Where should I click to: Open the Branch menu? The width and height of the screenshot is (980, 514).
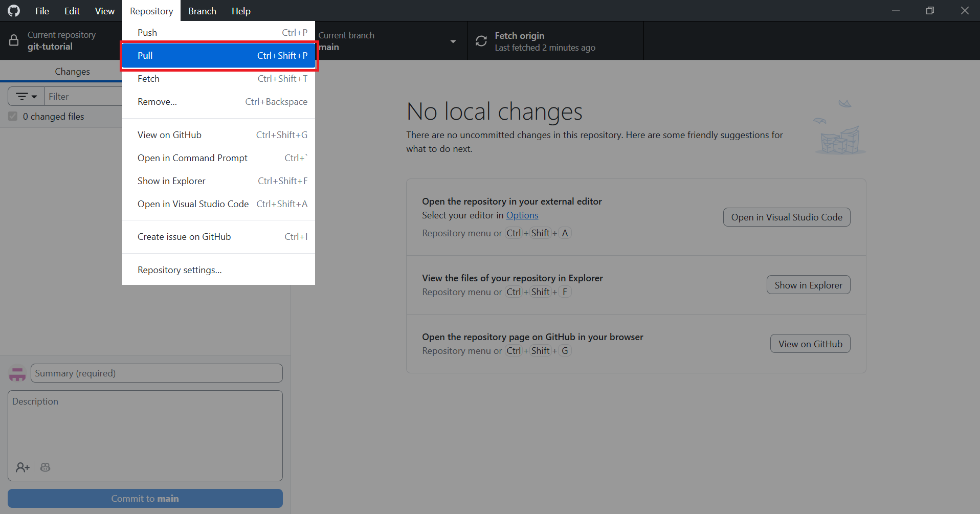click(x=202, y=11)
